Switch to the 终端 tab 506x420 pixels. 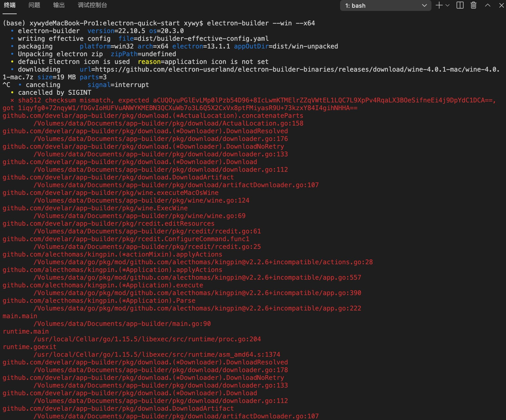coord(10,5)
